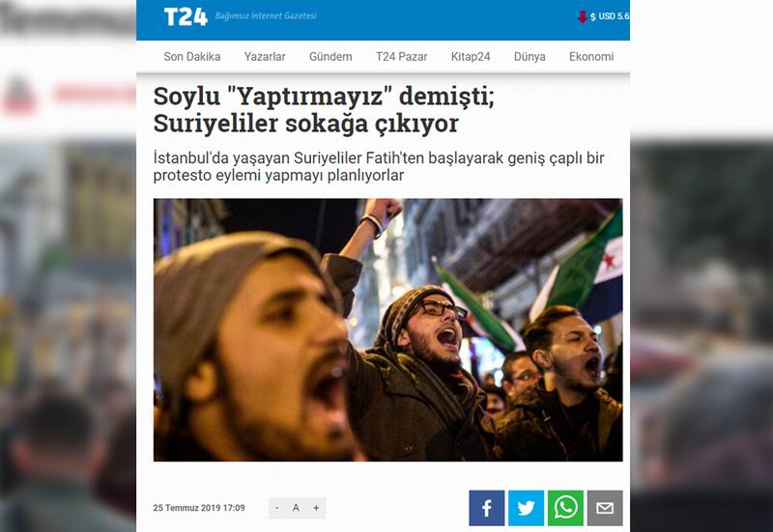Increase font size with plus button
The height and width of the screenshot is (532, 773).
pos(316,508)
